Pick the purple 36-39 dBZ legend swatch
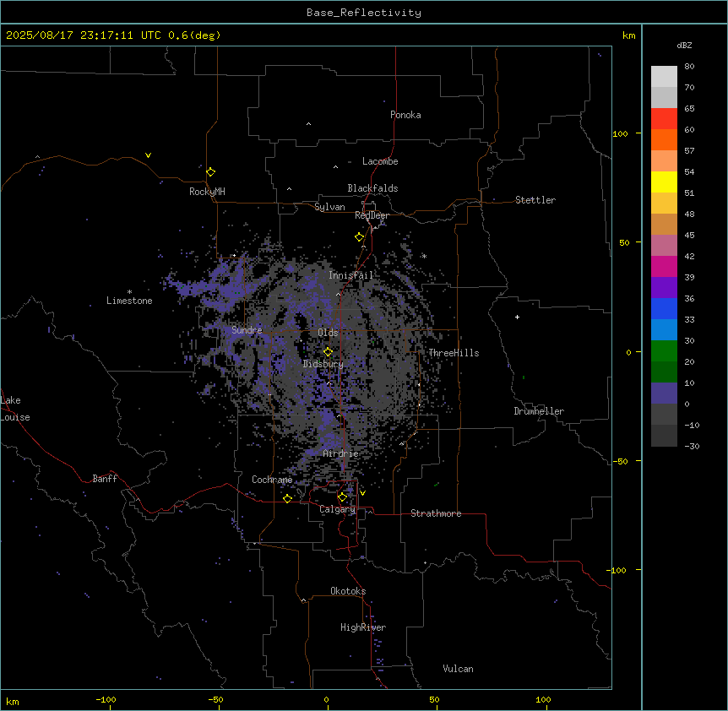The width and height of the screenshot is (728, 711). tap(664, 288)
